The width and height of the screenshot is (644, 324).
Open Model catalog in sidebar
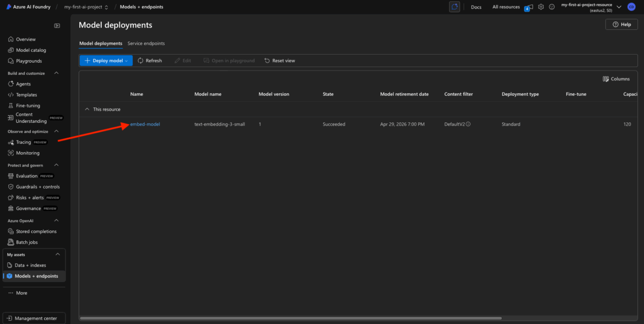[x=31, y=50]
